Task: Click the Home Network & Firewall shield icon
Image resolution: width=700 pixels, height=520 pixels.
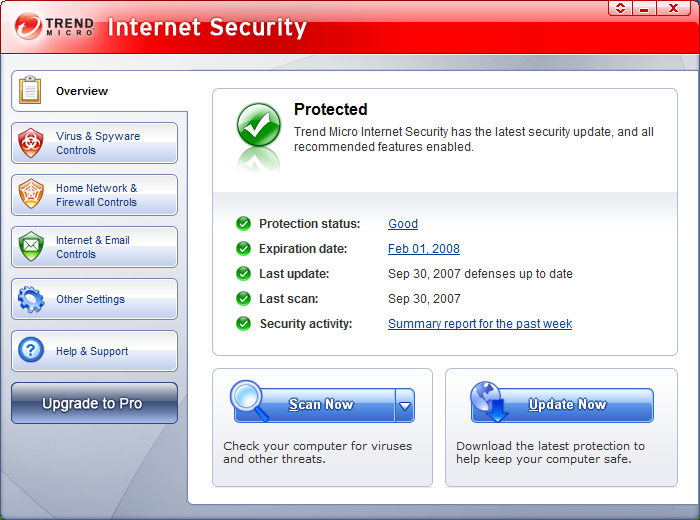Action: point(31,195)
